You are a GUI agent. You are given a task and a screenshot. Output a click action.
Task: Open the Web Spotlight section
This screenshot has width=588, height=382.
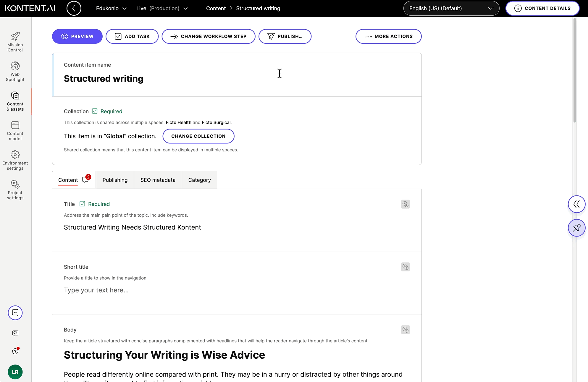15,71
